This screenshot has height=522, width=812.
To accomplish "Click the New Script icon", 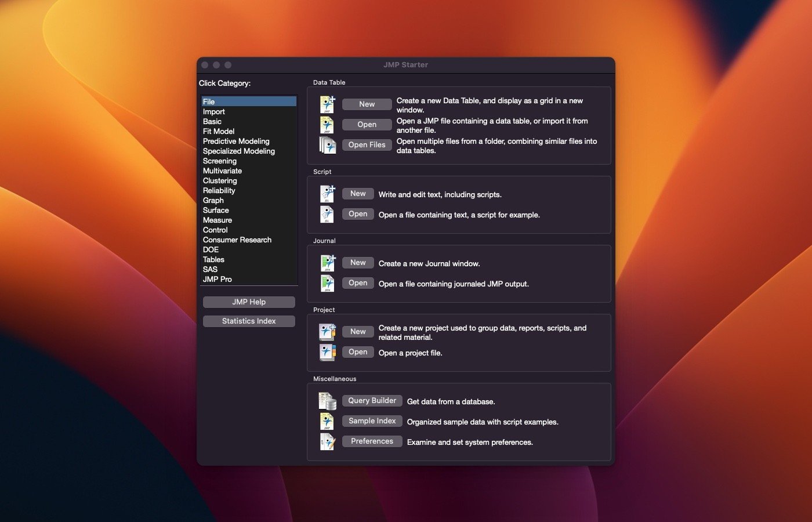I will pos(327,194).
